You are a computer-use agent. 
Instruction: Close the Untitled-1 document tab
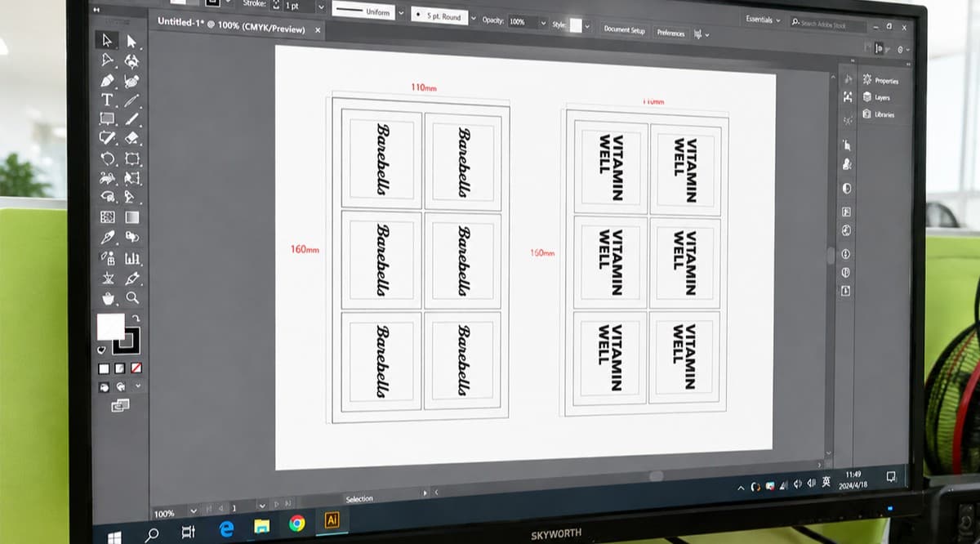pyautogui.click(x=318, y=30)
